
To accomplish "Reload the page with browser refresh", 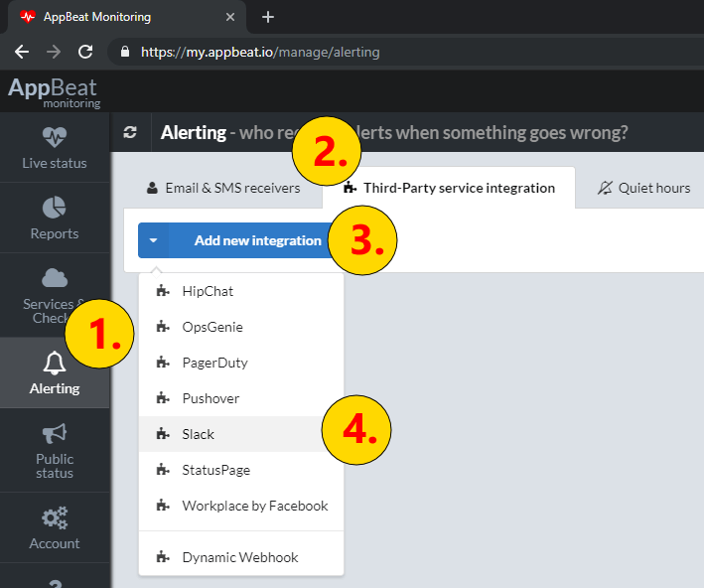I will click(85, 52).
